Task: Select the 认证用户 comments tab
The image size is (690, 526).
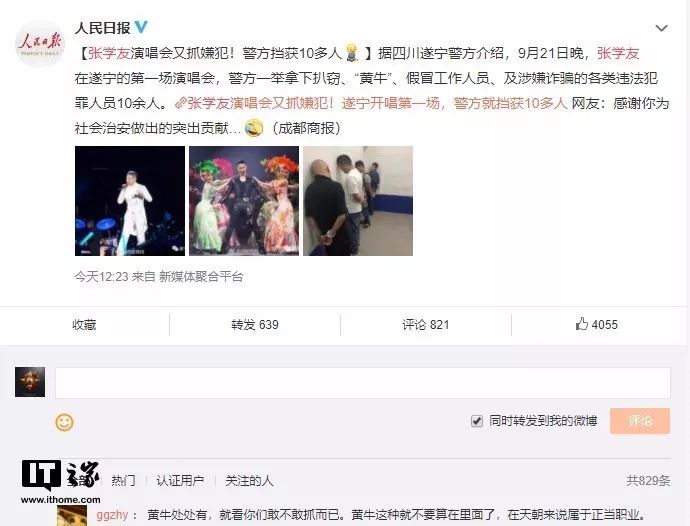Action: coord(180,480)
